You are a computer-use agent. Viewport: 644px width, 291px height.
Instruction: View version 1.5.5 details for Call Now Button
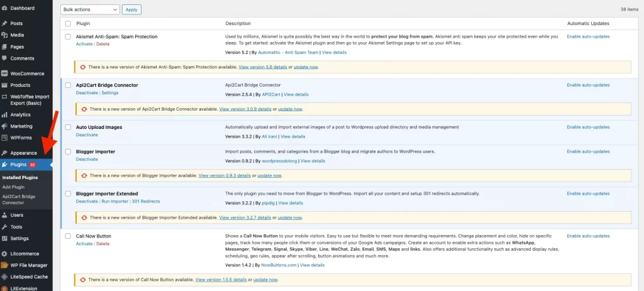tap(221, 280)
